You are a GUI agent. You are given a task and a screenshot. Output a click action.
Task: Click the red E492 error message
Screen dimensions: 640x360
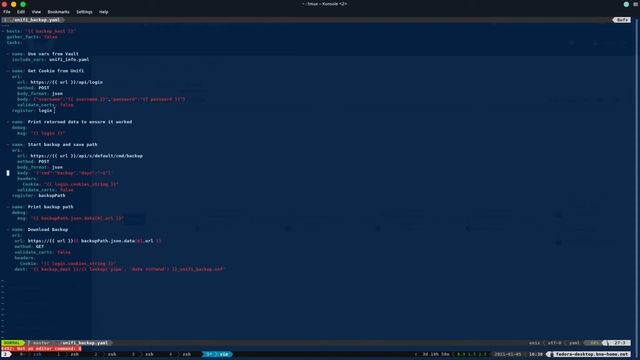[41, 349]
